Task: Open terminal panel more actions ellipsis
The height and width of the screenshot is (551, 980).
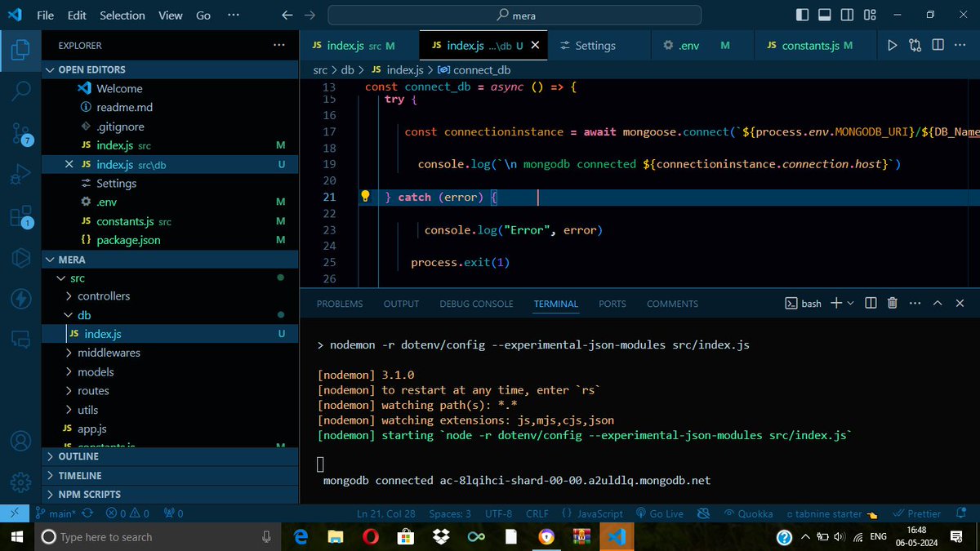Action: (x=915, y=303)
